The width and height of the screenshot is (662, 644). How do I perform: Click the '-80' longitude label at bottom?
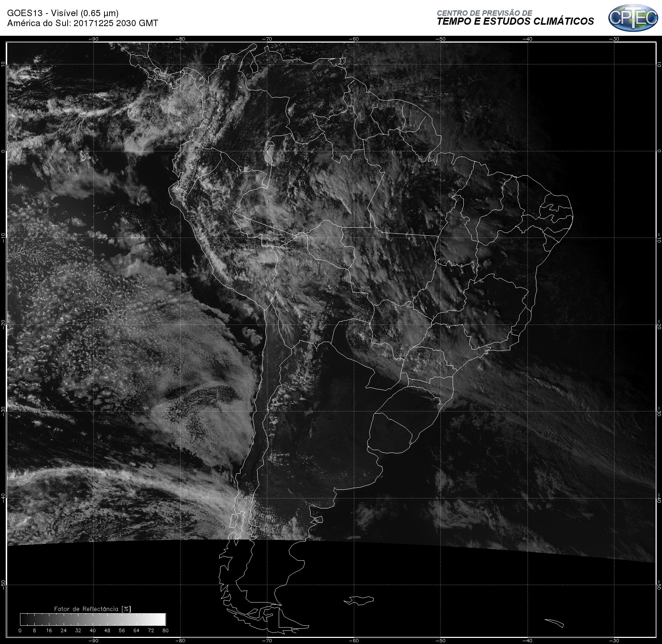point(180,640)
